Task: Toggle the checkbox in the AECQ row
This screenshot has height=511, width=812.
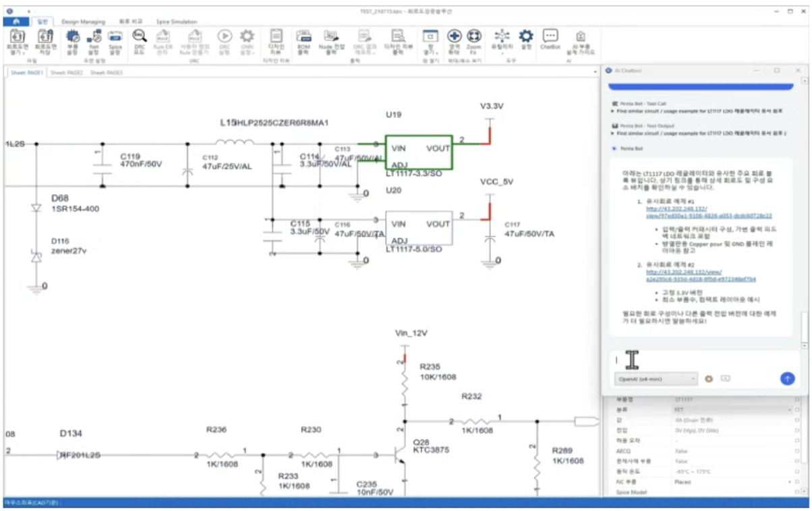Action: pyautogui.click(x=796, y=451)
